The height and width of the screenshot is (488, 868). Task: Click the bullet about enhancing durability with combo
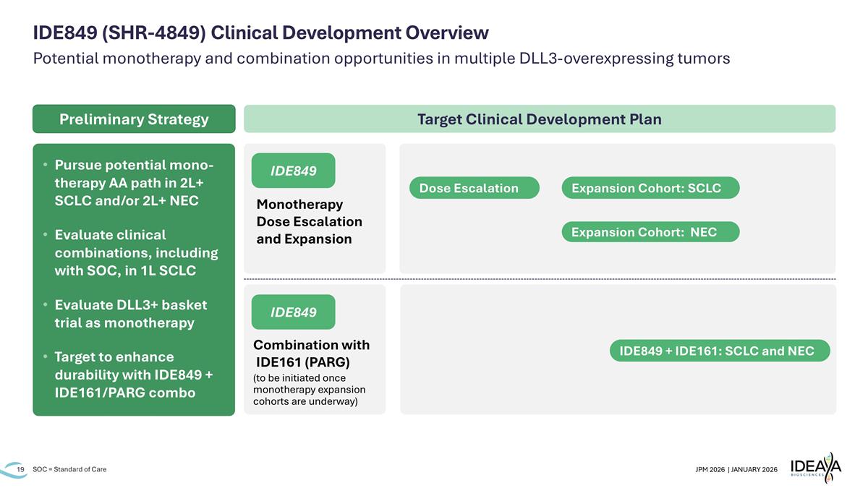point(129,374)
